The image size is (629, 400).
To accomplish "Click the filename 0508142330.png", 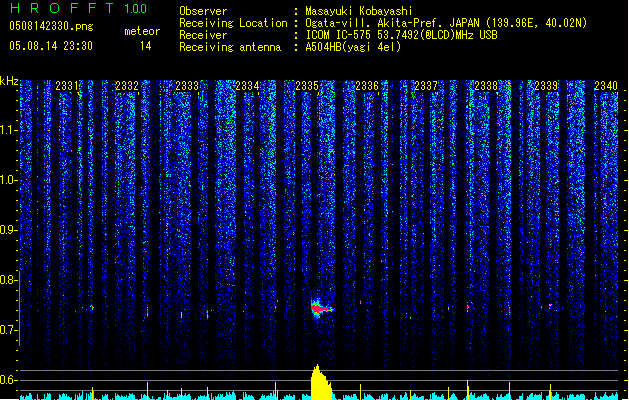I will pos(51,26).
